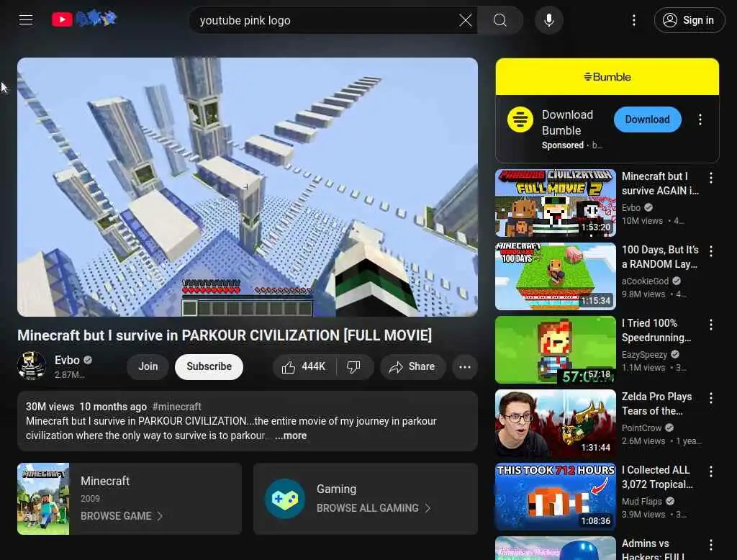Open the Bumble ad options menu
This screenshot has height=560, width=737.
coord(700,119)
